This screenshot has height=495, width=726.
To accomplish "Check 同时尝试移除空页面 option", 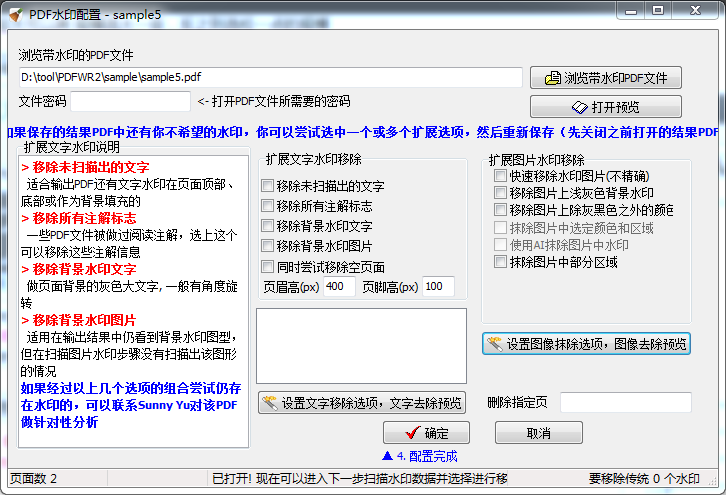I will [267, 267].
